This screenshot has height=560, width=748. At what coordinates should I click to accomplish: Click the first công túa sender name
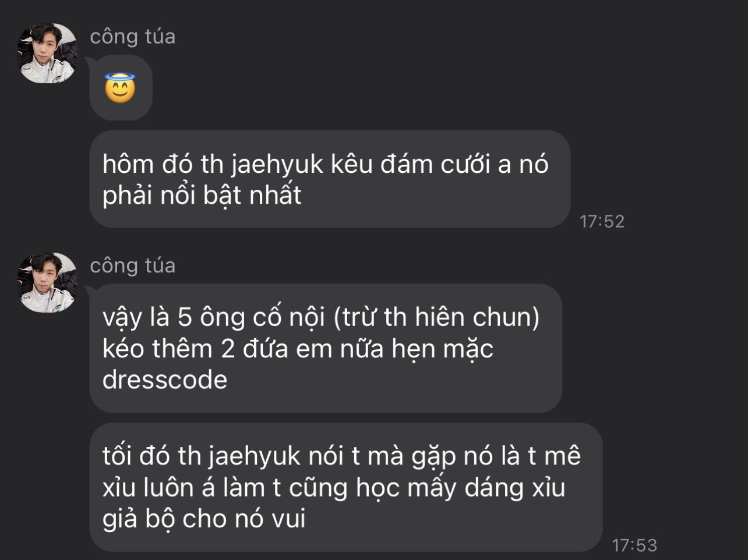133,37
